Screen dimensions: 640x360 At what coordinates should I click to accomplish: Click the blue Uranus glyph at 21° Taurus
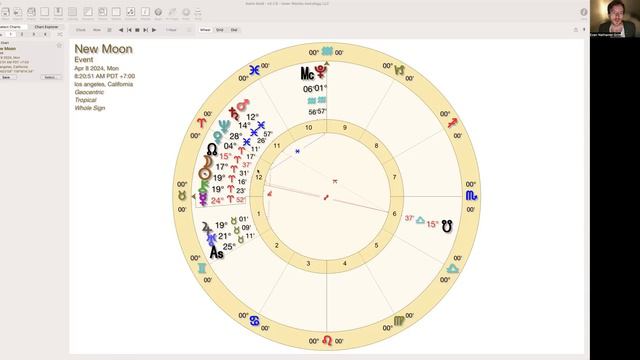pos(211,239)
